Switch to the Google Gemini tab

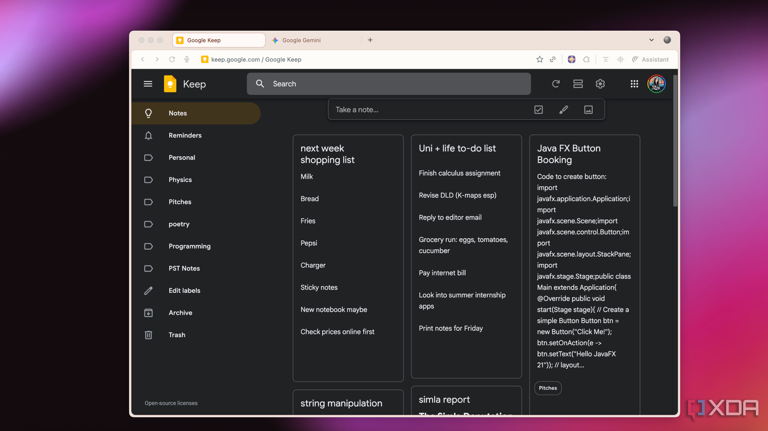point(313,40)
